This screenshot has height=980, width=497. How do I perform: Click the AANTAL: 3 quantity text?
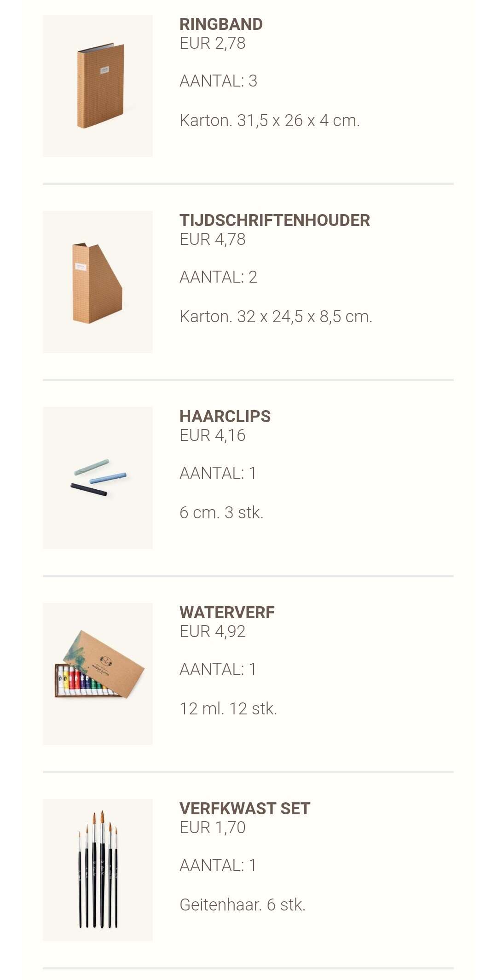click(219, 81)
